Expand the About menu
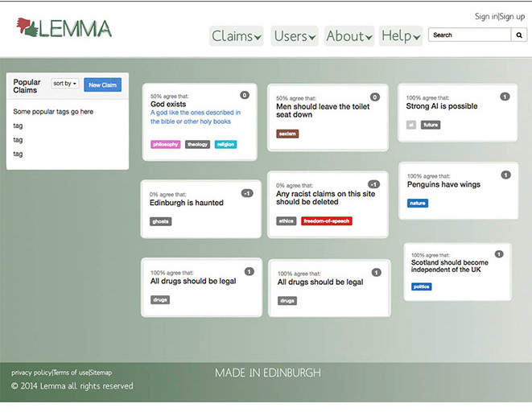Screen dimensions: 532x416 349,36
